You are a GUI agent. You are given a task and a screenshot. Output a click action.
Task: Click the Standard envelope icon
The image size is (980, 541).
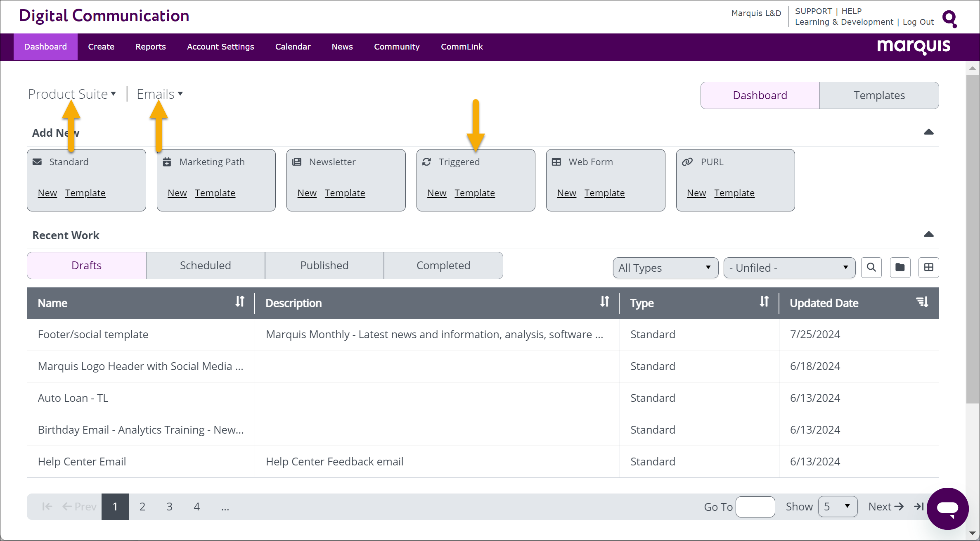click(x=37, y=162)
